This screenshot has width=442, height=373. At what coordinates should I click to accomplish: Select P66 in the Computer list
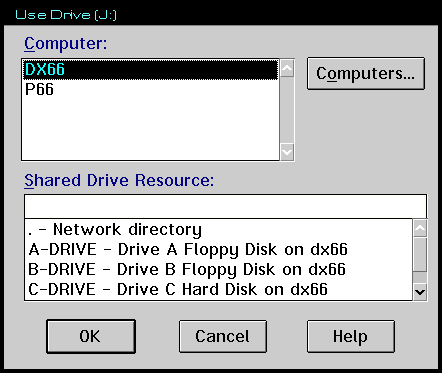[150, 89]
